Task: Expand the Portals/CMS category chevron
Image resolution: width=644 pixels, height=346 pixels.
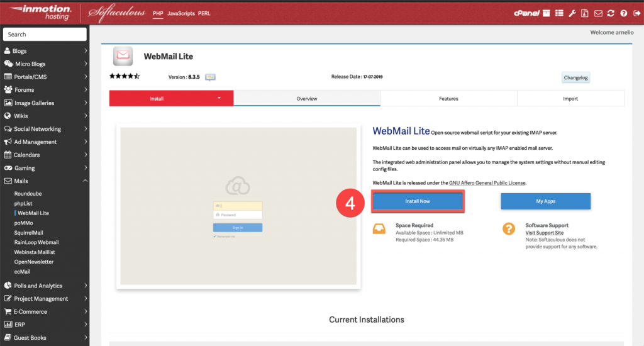Action: (86, 76)
